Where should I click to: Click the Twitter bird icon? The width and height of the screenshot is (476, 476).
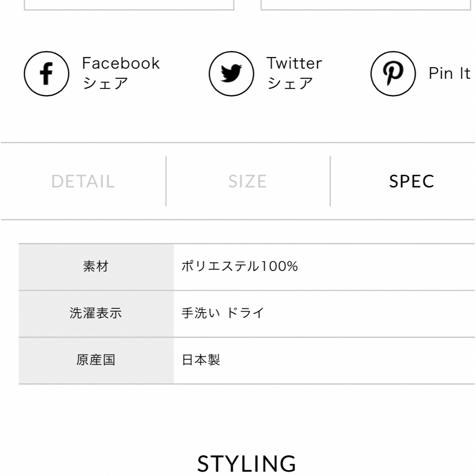click(x=231, y=74)
